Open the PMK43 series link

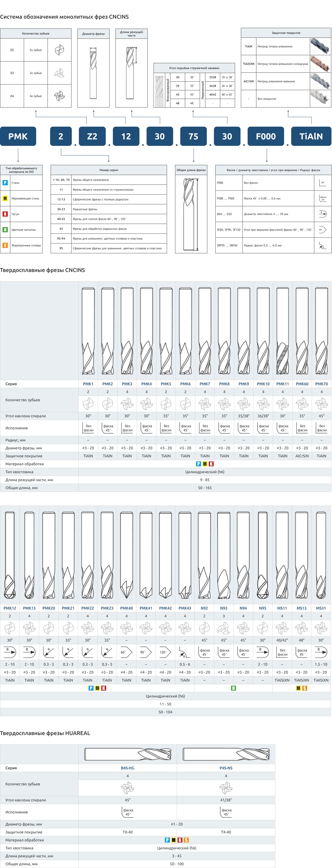pyautogui.click(x=185, y=608)
